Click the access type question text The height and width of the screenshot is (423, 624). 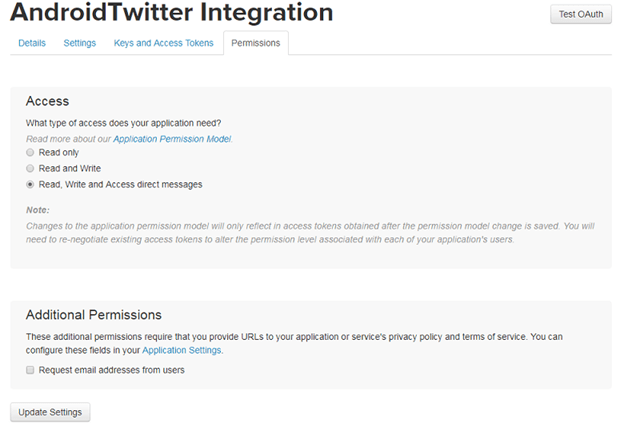pyautogui.click(x=116, y=123)
